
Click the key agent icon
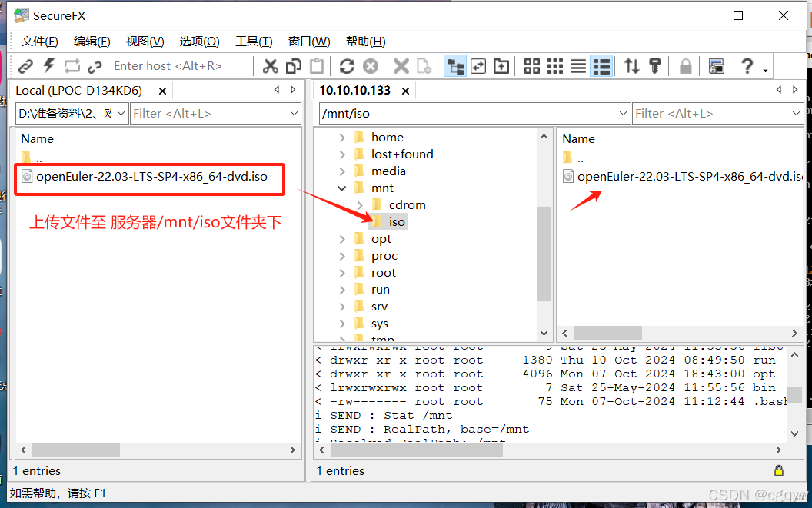655,66
